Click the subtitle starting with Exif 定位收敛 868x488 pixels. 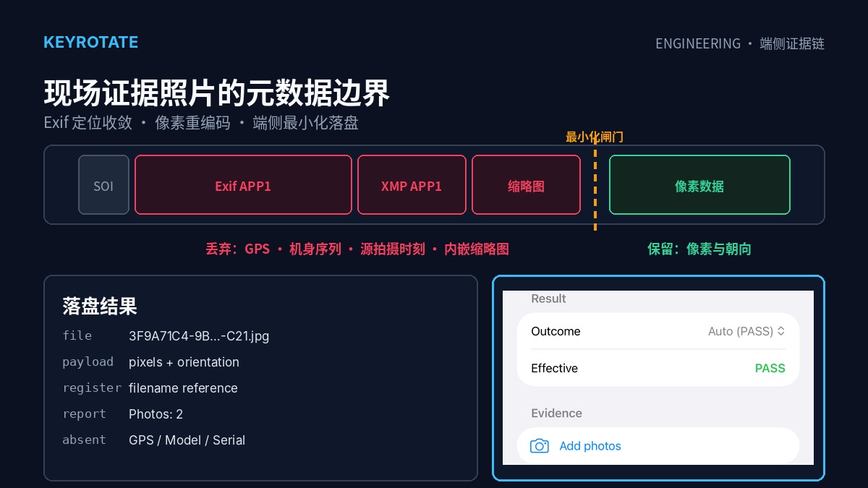tap(201, 122)
